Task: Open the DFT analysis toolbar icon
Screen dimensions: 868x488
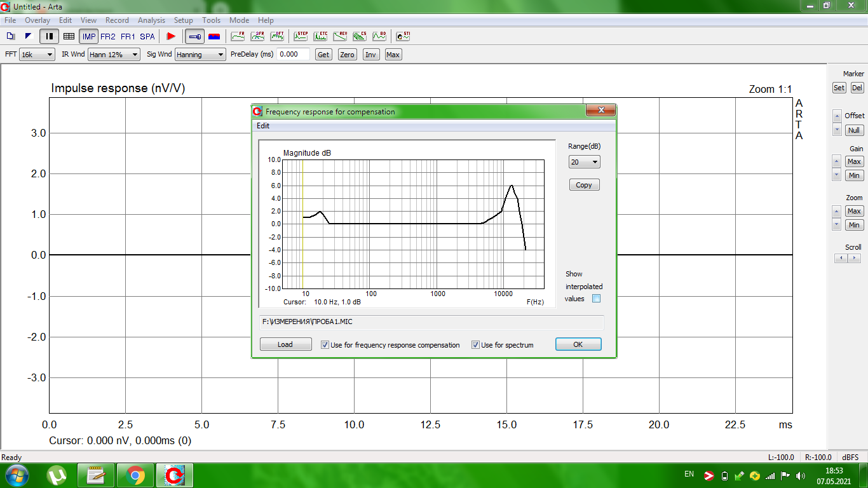Action: [277, 36]
